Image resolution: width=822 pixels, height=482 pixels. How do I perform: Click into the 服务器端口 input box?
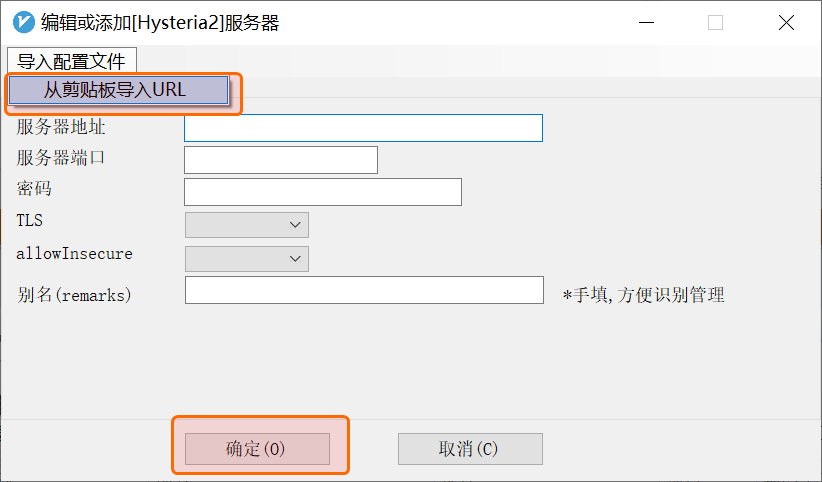[x=280, y=160]
